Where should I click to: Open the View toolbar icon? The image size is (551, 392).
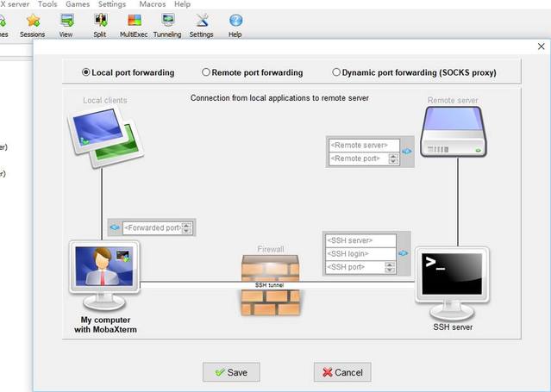tap(66, 21)
